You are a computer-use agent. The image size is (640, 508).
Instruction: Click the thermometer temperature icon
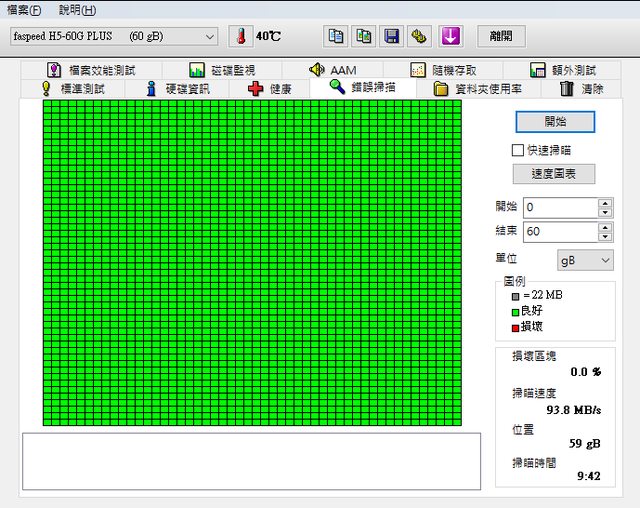pyautogui.click(x=240, y=36)
